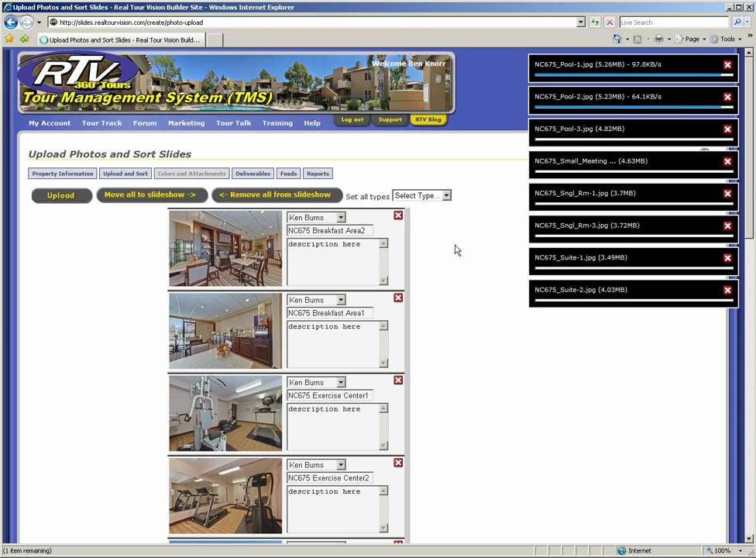Screen dimensions: 756x558
Task: Click description box for Exercise Center2
Action: 338,509
